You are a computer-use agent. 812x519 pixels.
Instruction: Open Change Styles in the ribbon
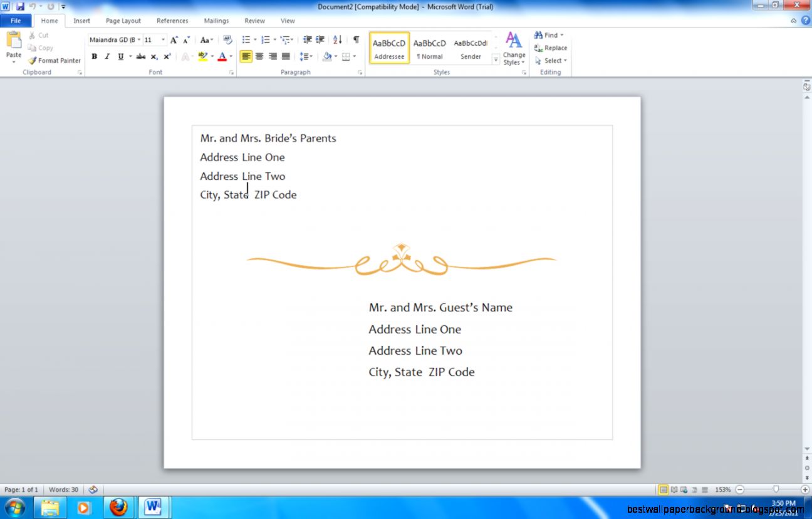[x=513, y=50]
